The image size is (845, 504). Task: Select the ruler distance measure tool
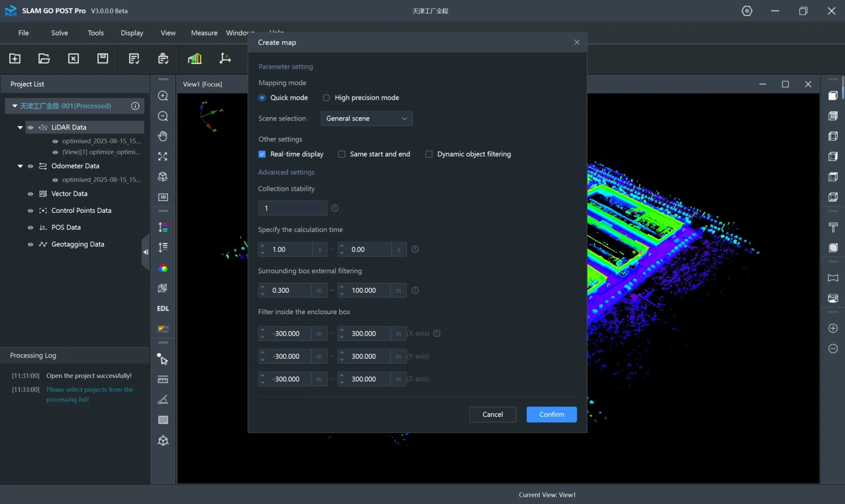163,380
